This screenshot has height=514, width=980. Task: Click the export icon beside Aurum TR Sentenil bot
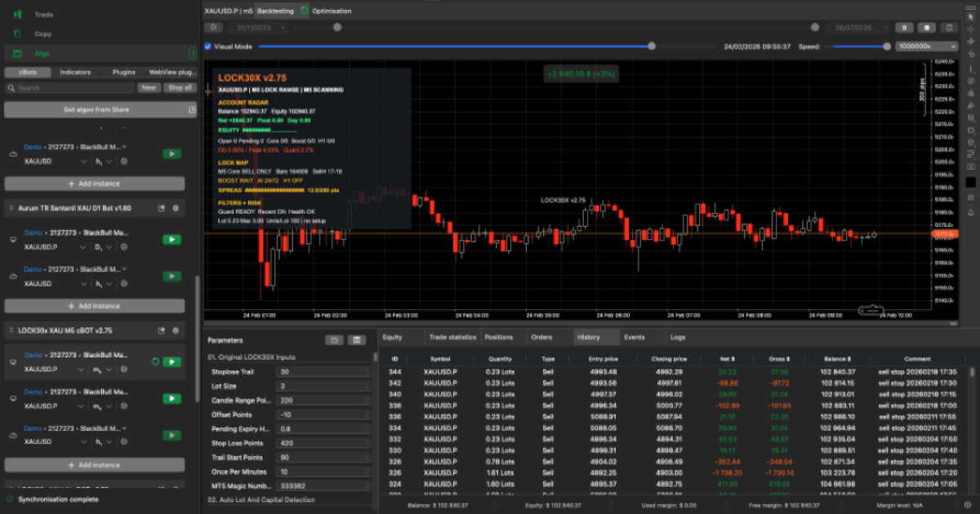coord(162,208)
